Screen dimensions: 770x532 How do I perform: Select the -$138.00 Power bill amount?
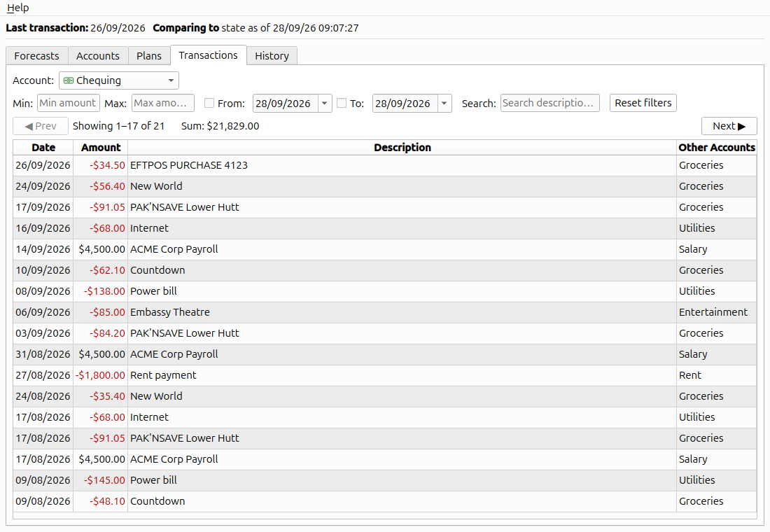pos(101,291)
